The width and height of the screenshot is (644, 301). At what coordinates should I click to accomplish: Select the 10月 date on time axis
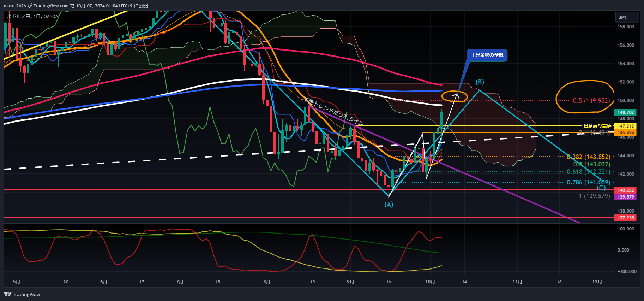[430, 282]
